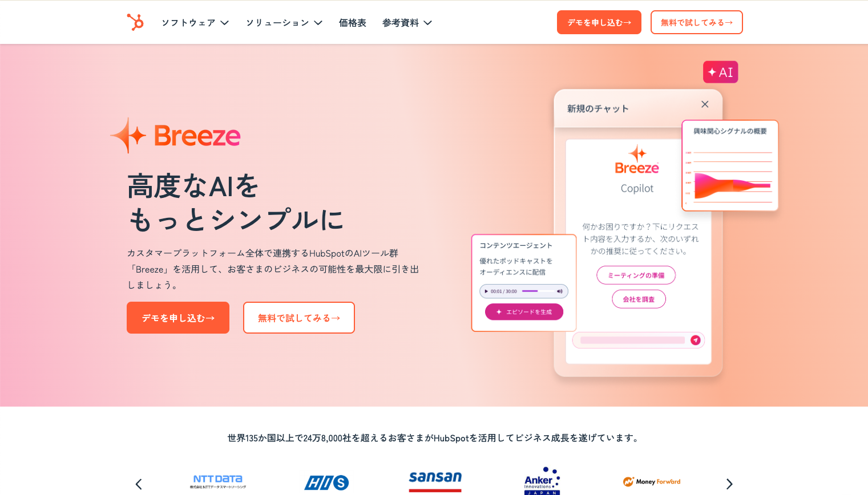Click the HubSpot sprocket logo
This screenshot has width=868, height=495.
135,22
